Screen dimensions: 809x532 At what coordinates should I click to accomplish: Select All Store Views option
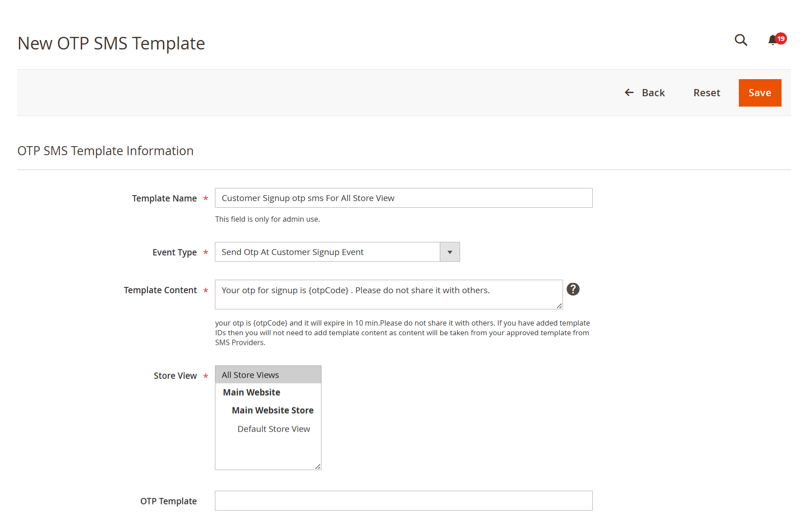coord(268,375)
